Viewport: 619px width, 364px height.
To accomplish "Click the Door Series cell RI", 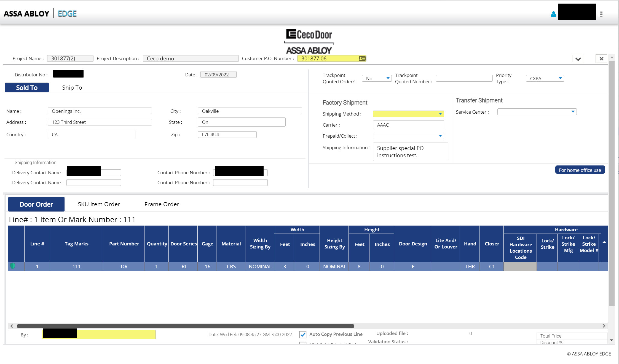I will point(183,266).
